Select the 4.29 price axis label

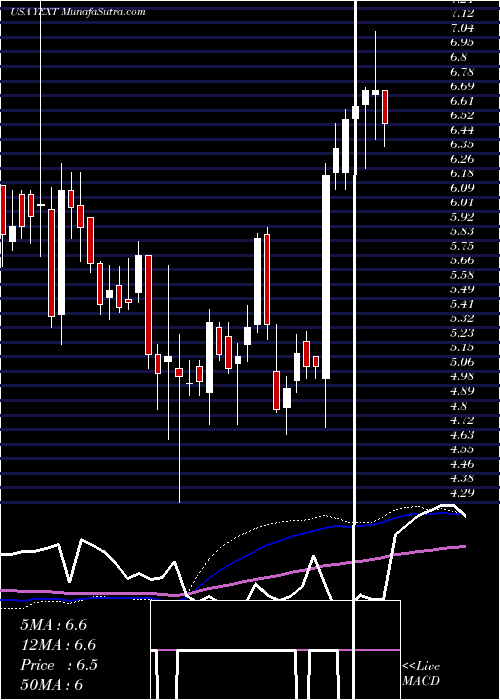pos(462,493)
